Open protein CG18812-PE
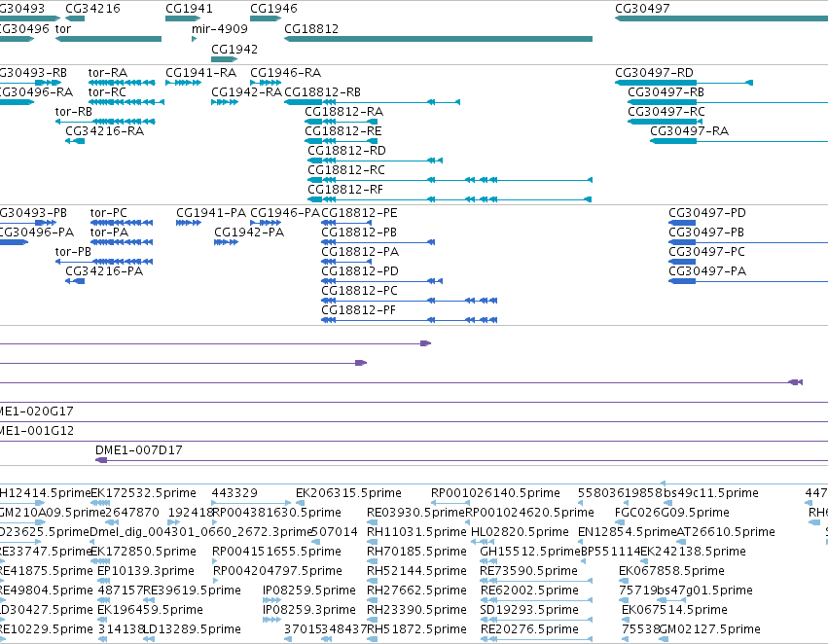This screenshot has width=828, height=644. pos(346,223)
